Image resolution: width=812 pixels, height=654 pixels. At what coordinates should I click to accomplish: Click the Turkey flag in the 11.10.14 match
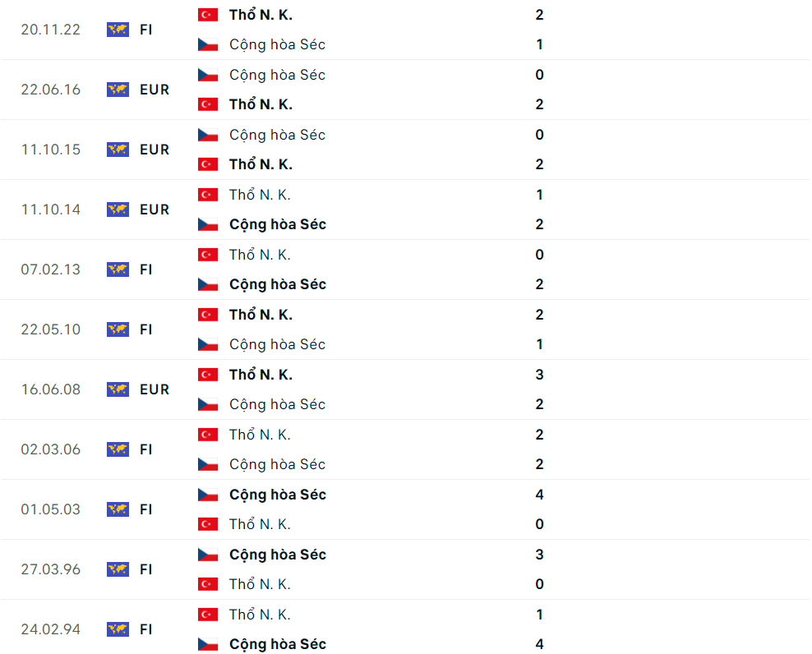pos(208,195)
